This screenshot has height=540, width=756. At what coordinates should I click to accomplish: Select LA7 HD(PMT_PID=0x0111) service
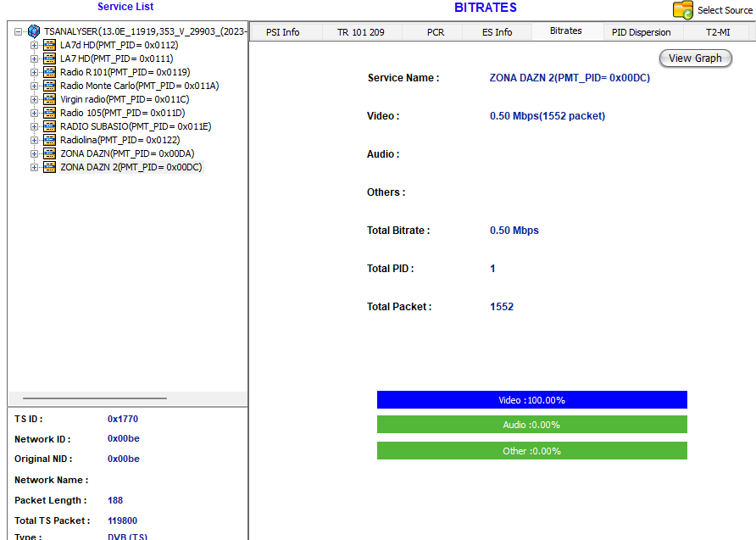point(117,58)
